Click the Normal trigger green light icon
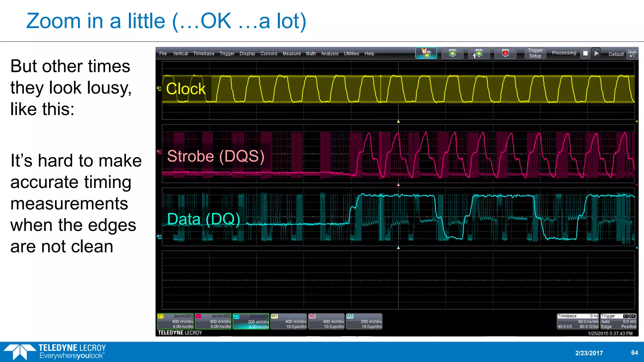This screenshot has width=644, height=362. pos(452,53)
